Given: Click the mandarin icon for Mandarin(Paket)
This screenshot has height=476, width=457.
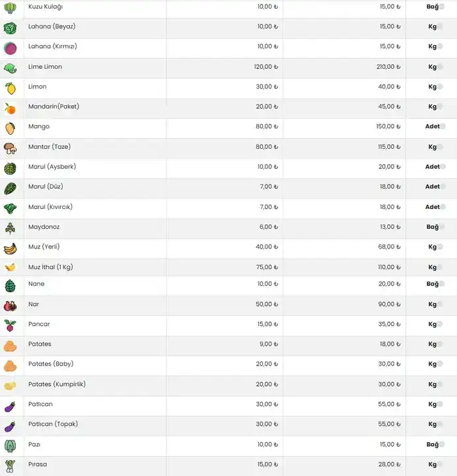Looking at the screenshot, I should (x=10, y=108).
